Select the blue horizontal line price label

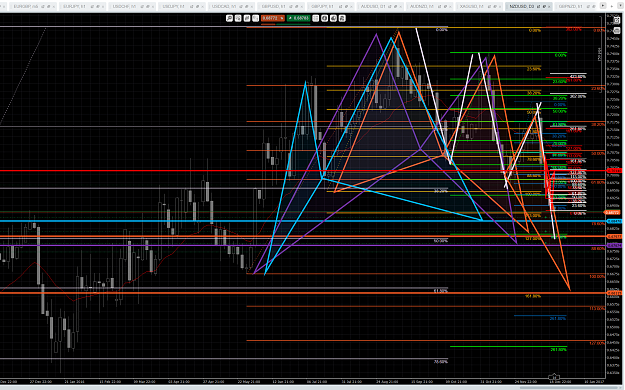[x=614, y=221]
